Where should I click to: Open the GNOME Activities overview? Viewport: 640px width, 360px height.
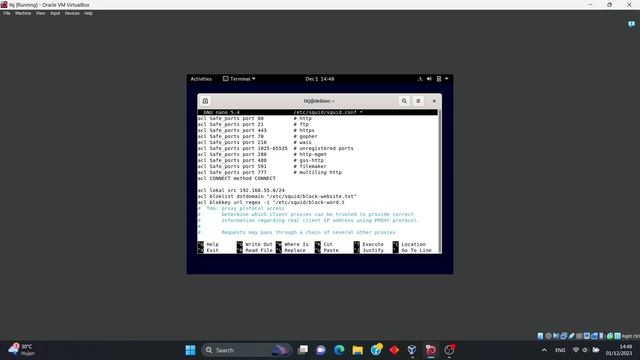pyautogui.click(x=201, y=79)
